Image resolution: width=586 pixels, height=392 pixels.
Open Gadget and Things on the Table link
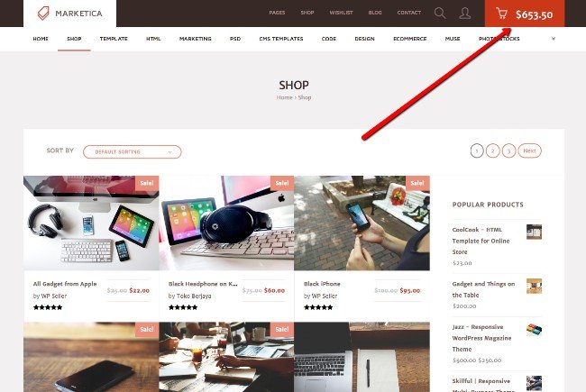(483, 289)
